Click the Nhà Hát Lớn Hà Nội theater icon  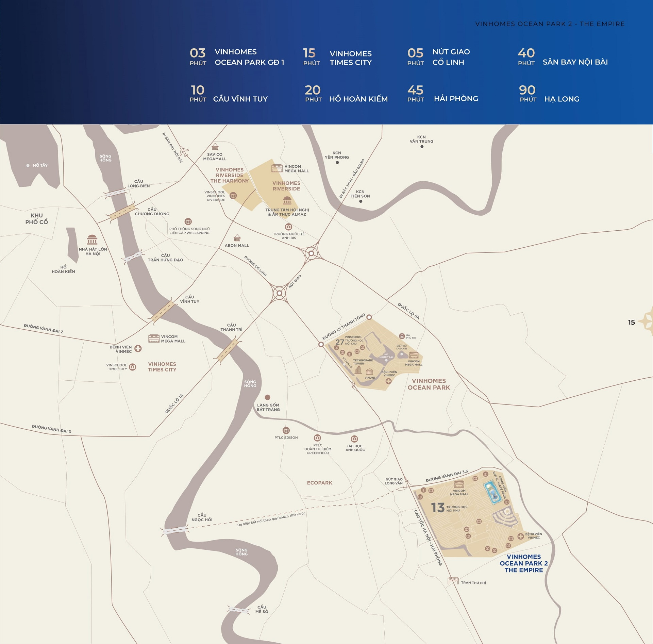(x=92, y=240)
